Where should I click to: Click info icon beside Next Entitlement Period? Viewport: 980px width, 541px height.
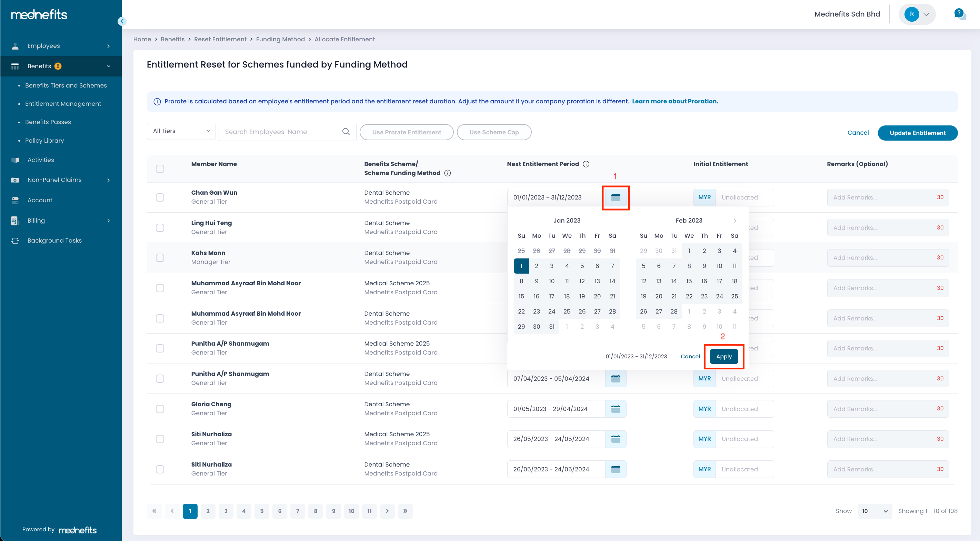click(x=586, y=164)
